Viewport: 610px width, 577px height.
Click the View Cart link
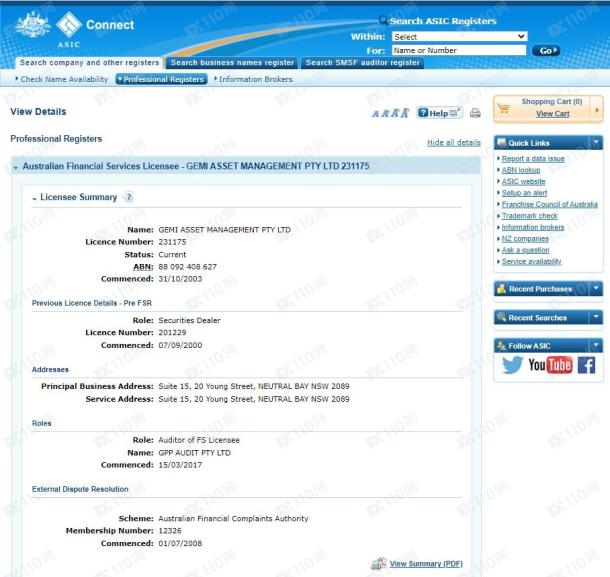pyautogui.click(x=552, y=114)
